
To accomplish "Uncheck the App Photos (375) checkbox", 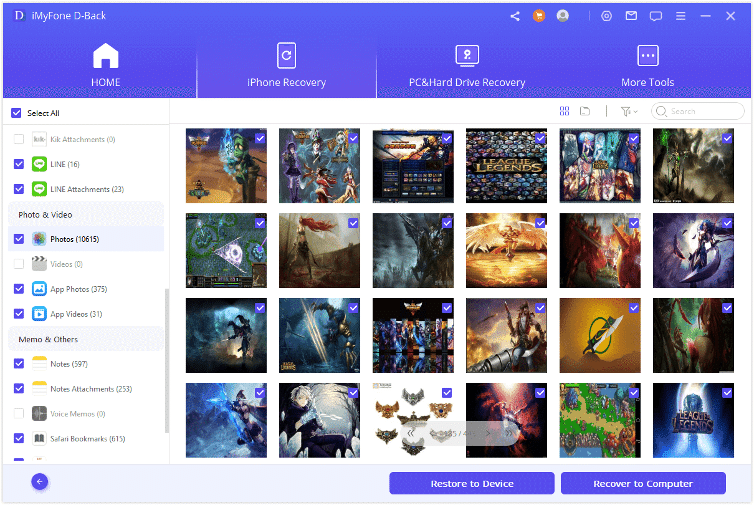I will click(19, 289).
